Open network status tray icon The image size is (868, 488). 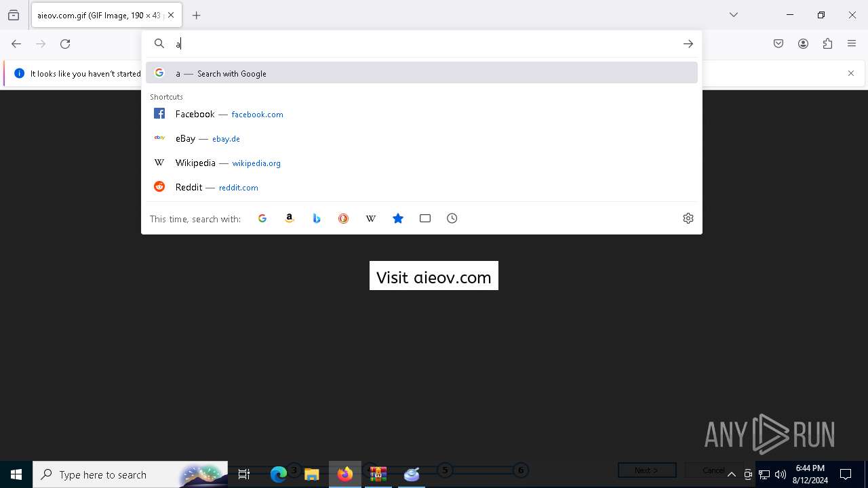[x=764, y=474]
